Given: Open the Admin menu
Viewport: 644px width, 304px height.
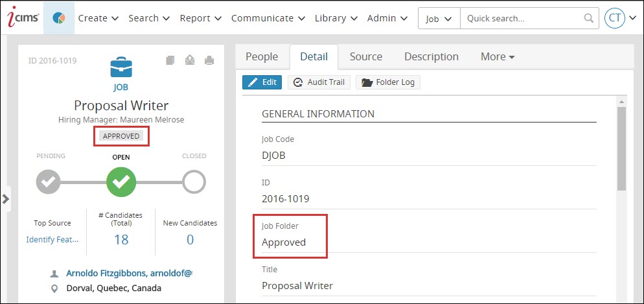Looking at the screenshot, I should coord(387,18).
